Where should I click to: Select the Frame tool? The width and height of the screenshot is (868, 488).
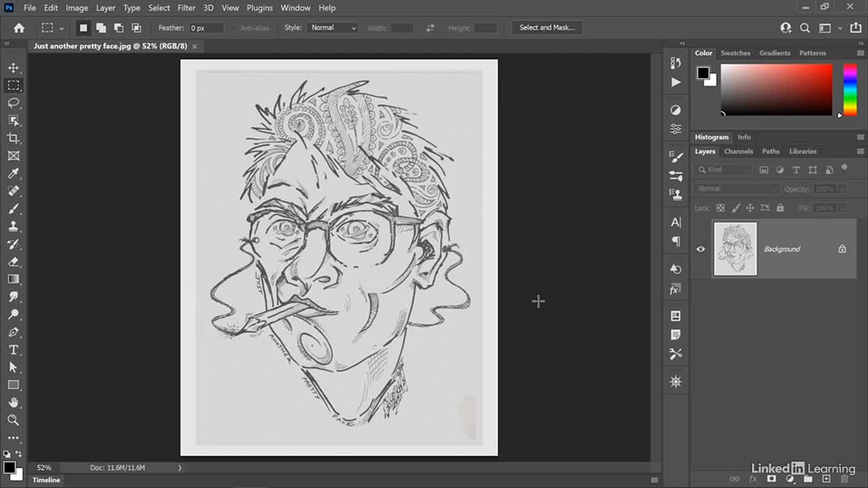(x=14, y=156)
